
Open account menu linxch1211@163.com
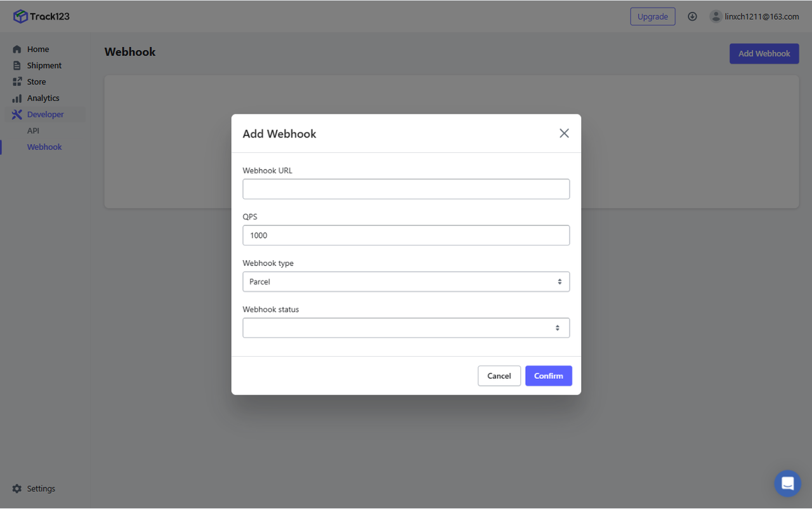(761, 17)
